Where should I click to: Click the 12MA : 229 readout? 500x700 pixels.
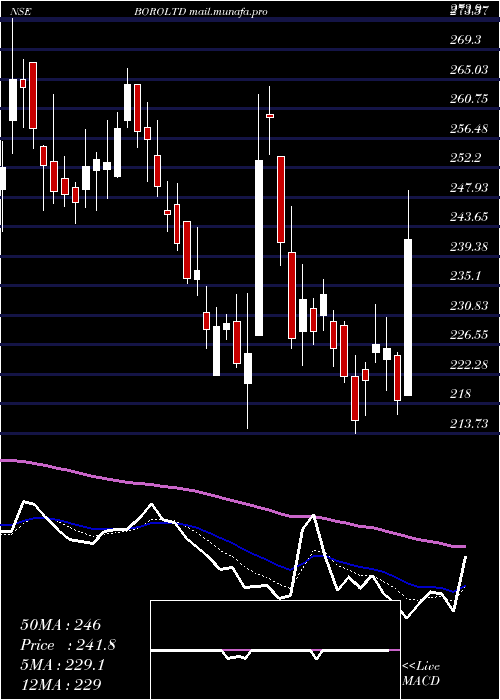pos(61,685)
